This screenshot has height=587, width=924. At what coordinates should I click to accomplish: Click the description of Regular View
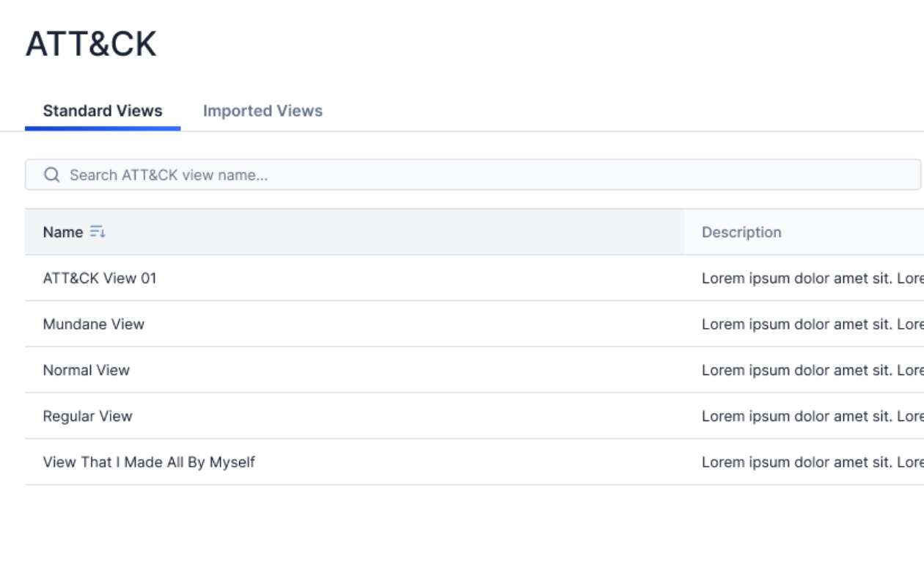pos(813,416)
